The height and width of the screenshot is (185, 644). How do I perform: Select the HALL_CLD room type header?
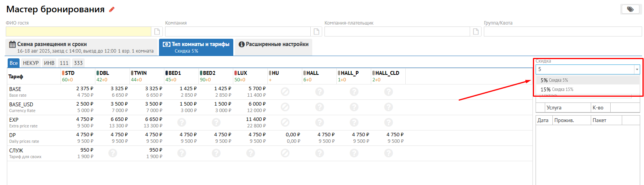pyautogui.click(x=388, y=76)
